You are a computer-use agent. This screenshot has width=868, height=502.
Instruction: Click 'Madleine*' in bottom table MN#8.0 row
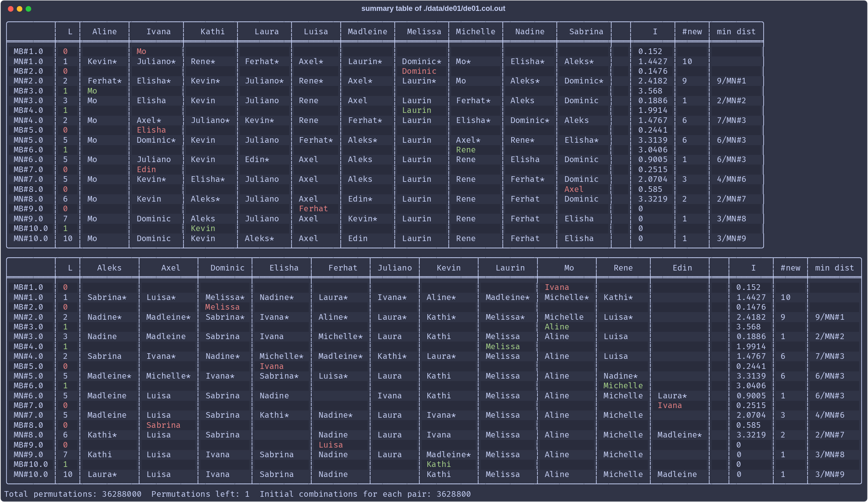[680, 435]
